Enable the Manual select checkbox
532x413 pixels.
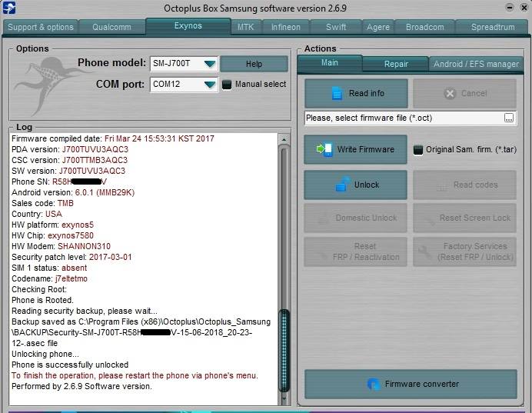227,84
